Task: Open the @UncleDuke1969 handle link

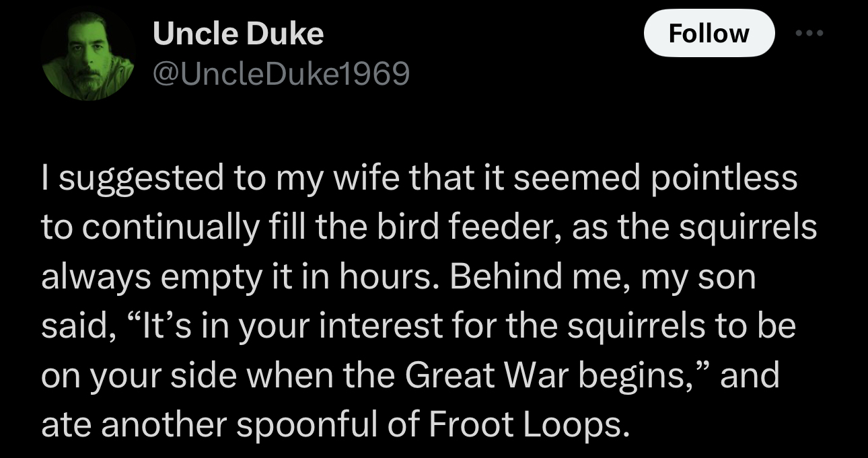Action: click(x=281, y=74)
